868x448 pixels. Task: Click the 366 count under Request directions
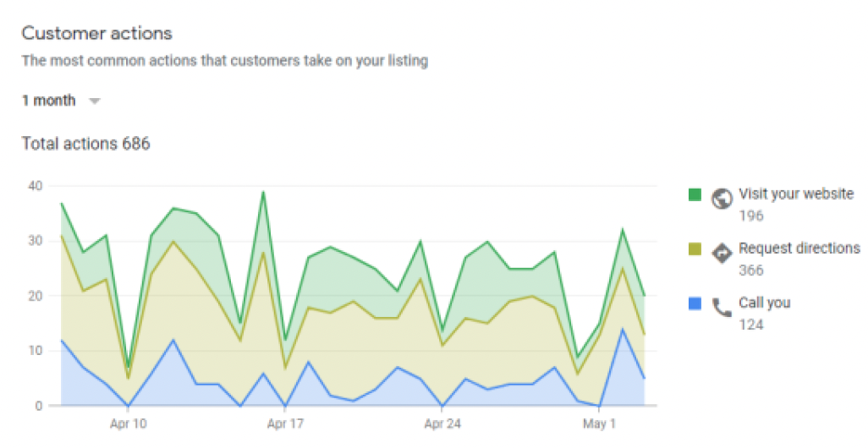point(751,270)
